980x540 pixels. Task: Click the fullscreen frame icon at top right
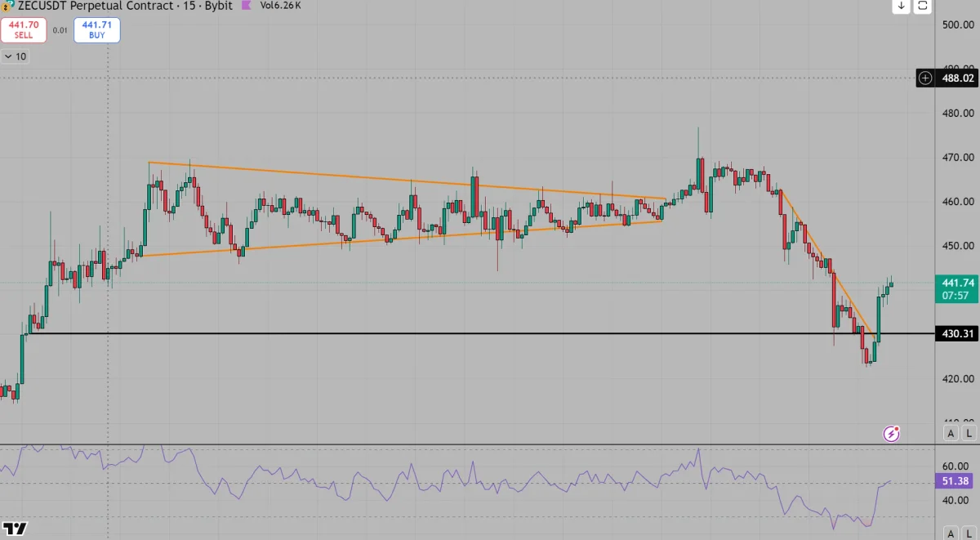pyautogui.click(x=922, y=6)
